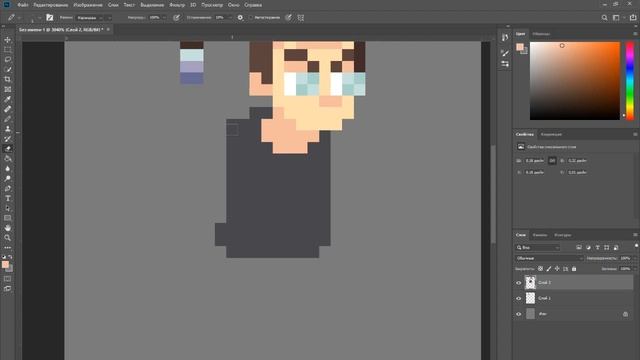This screenshot has width=640, height=360.
Task: Select the Path Selection tool
Action: (8, 208)
